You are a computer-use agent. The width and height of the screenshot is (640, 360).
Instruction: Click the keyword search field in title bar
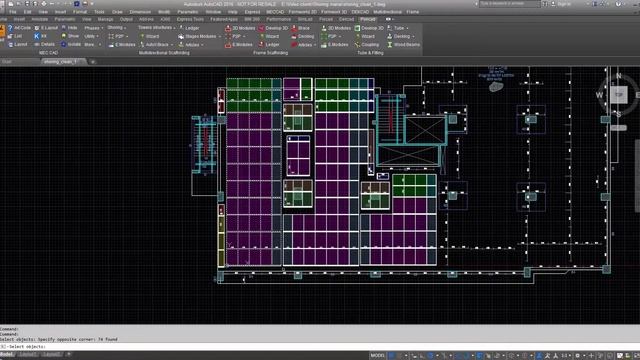tap(509, 4)
